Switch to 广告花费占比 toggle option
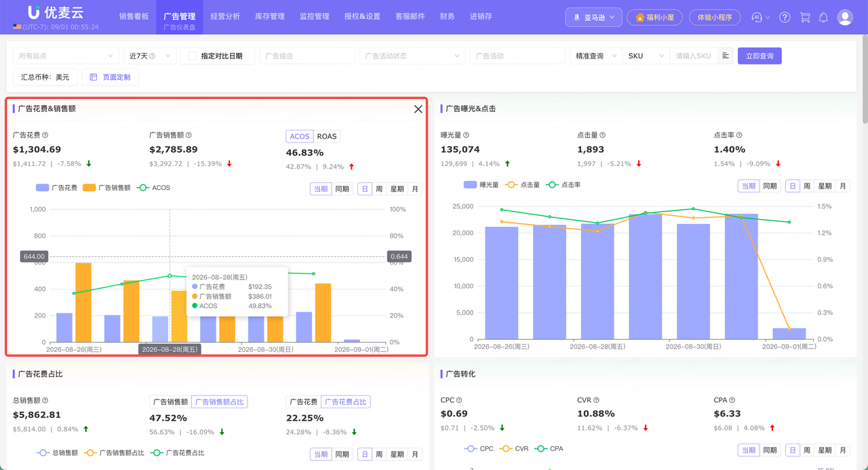This screenshot has height=470, width=868. (x=346, y=402)
